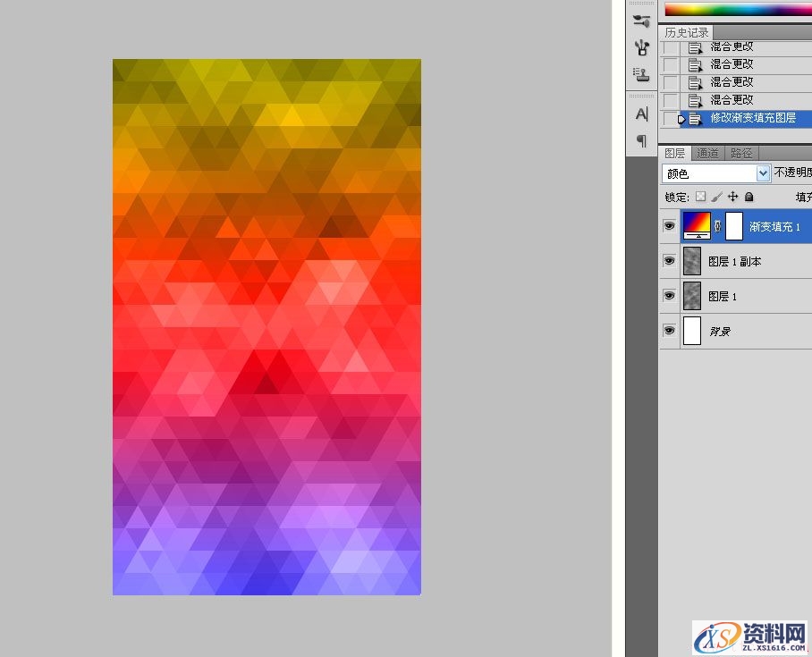Click the lock position icon
The width and height of the screenshot is (812, 657).
pyautogui.click(x=732, y=197)
